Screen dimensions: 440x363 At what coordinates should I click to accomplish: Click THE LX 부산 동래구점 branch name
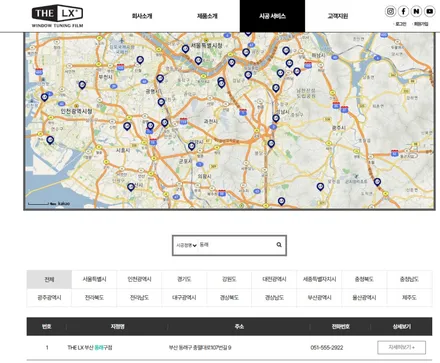pyautogui.click(x=90, y=348)
